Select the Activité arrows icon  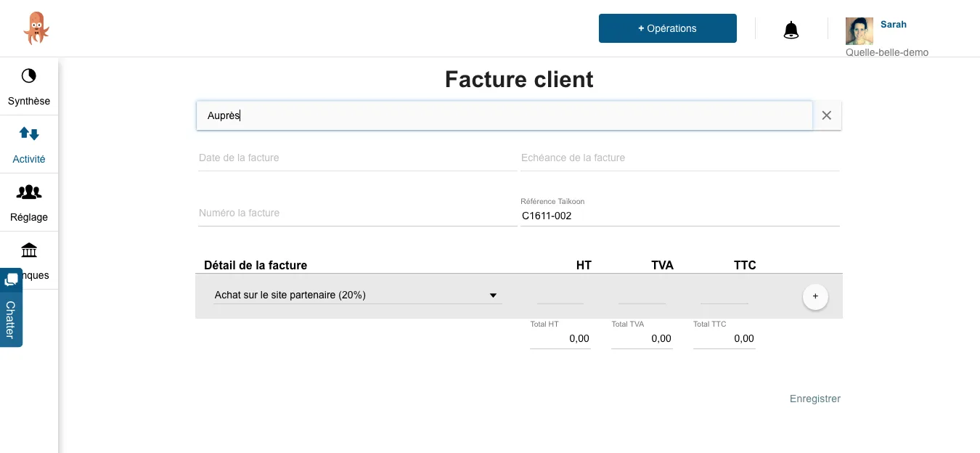click(29, 134)
